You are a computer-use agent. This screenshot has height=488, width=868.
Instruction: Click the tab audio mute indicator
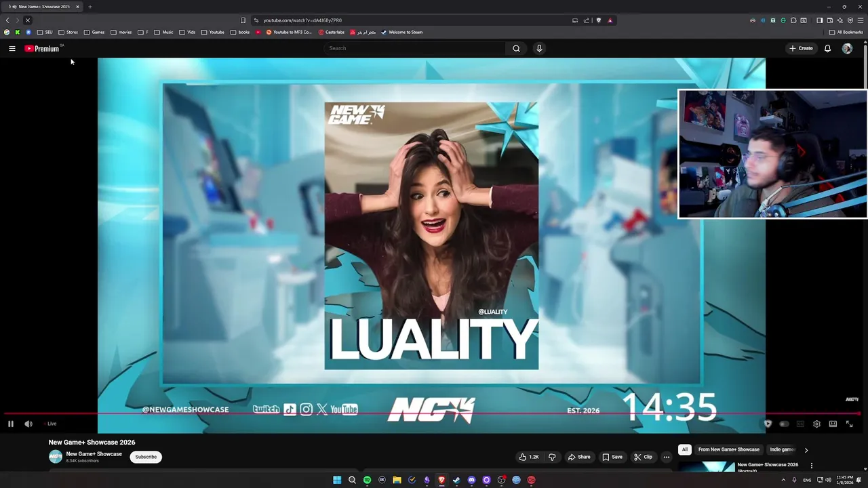coord(14,7)
